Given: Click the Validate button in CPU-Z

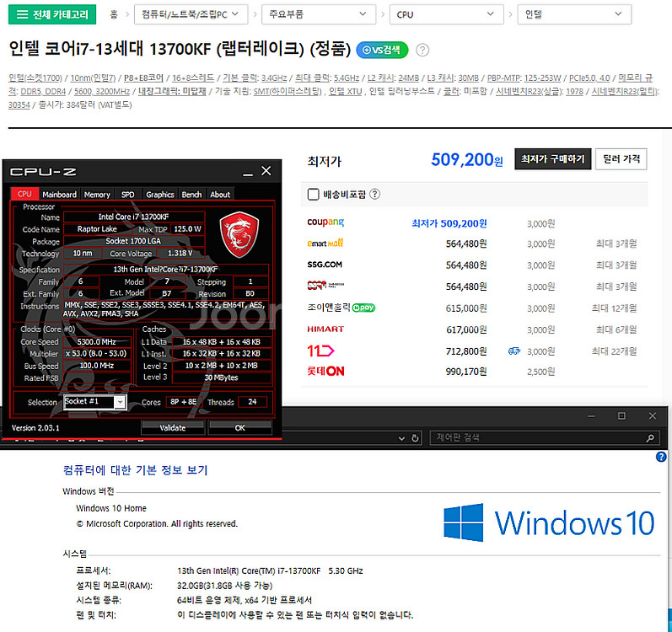Looking at the screenshot, I should point(173,427).
